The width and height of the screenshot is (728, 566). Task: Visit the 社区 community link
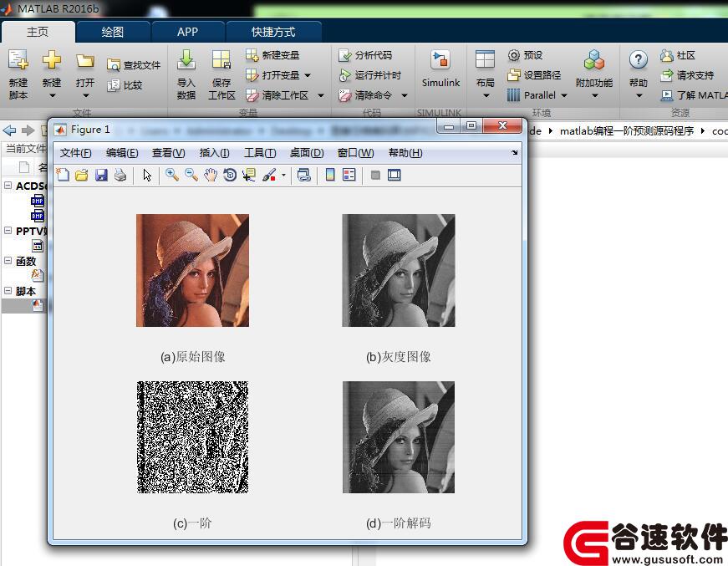677,55
